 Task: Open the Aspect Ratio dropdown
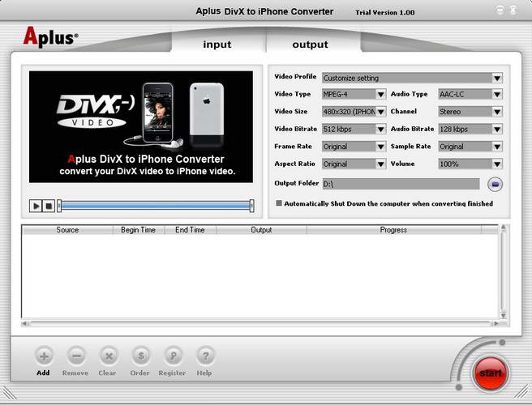pos(380,164)
